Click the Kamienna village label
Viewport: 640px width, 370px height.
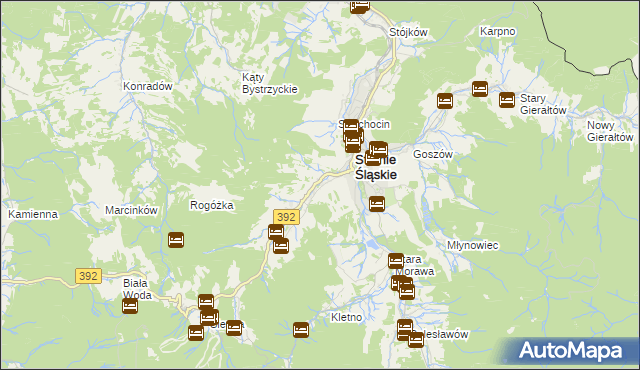pyautogui.click(x=33, y=214)
